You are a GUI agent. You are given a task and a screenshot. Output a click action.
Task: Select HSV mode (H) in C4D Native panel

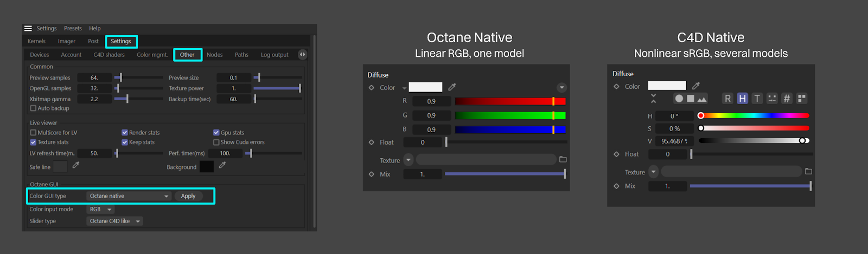[742, 99]
